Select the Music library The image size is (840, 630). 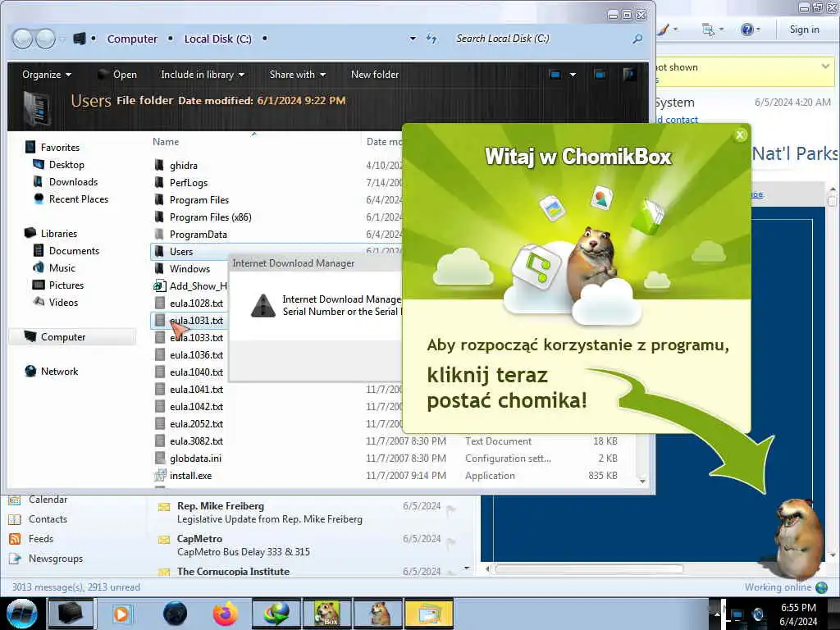[x=62, y=268]
